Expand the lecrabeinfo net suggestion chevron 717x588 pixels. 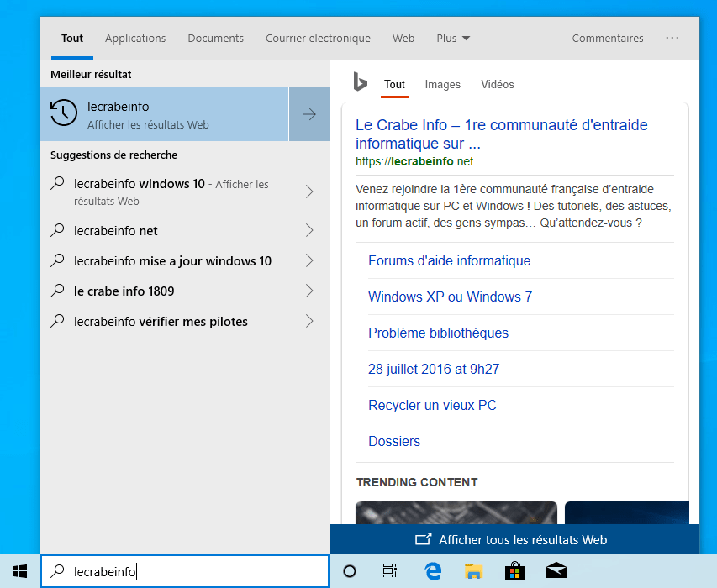tap(309, 230)
